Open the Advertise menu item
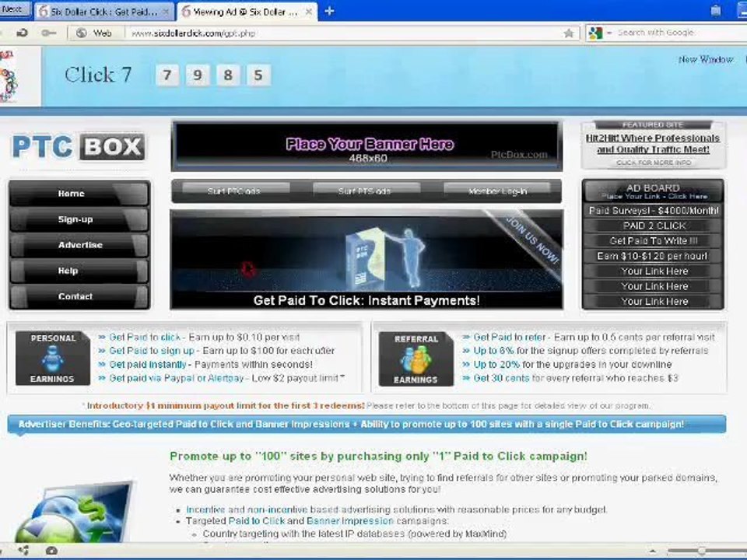Image resolution: width=747 pixels, height=560 pixels. tap(79, 245)
